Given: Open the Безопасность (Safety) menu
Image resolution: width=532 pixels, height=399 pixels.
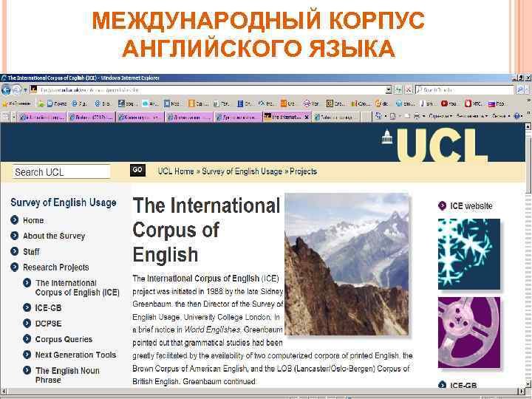Looking at the screenshot, I should (x=472, y=117).
